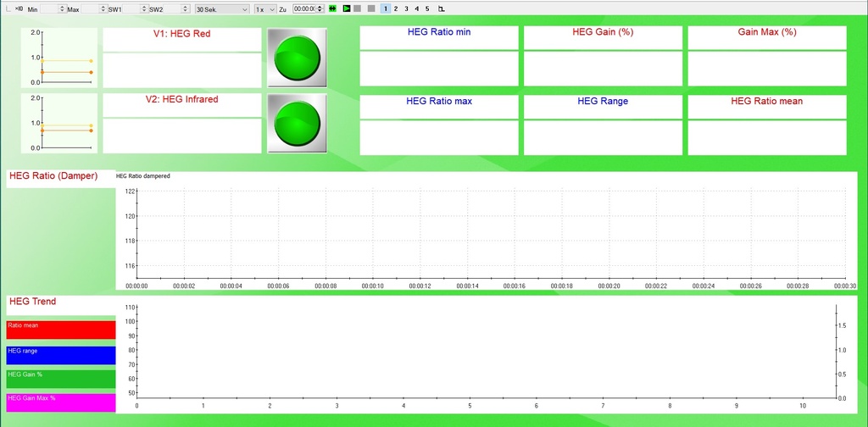
Task: Click the HEG Range header
Action: 603,101
